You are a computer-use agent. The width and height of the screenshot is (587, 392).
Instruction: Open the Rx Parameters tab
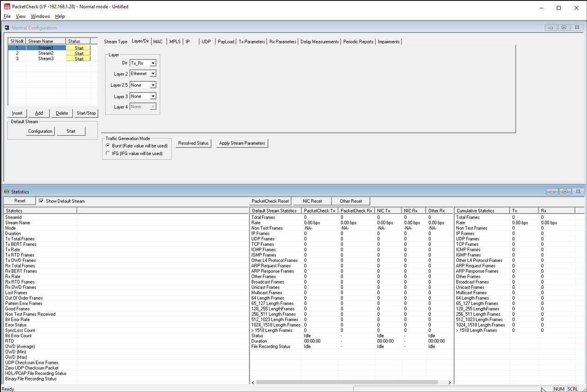(x=283, y=42)
